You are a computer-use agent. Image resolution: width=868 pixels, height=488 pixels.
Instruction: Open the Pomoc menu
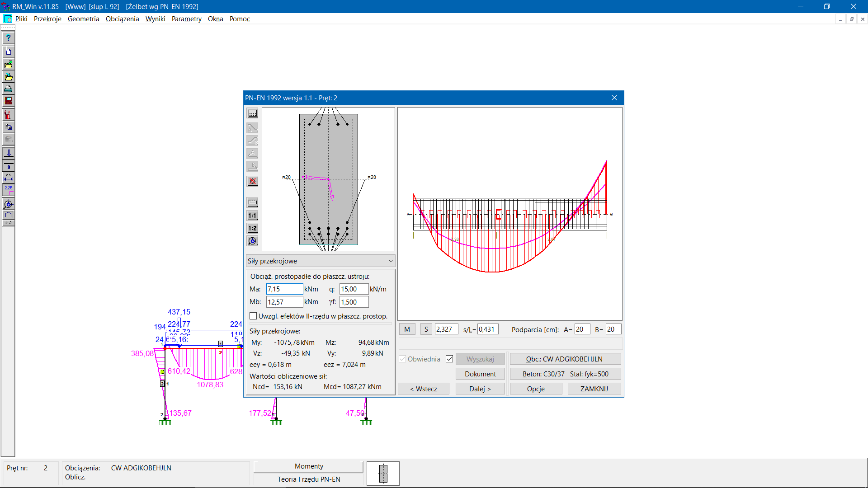[240, 19]
